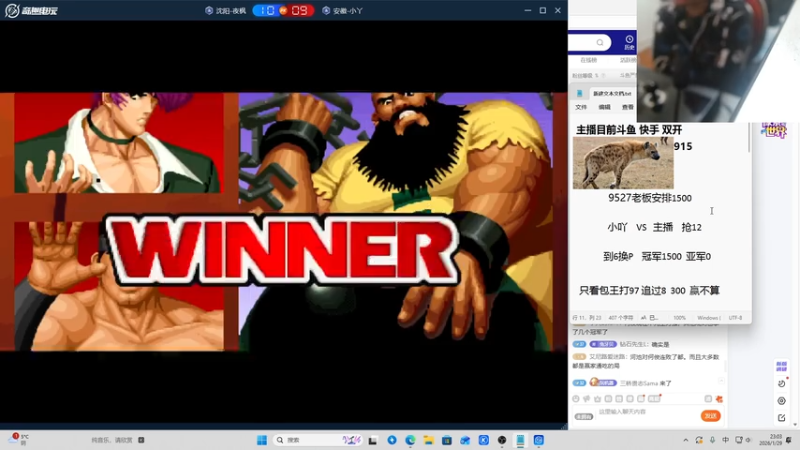Click the Douyu search input field
This screenshot has height=450, width=800.
point(589,42)
